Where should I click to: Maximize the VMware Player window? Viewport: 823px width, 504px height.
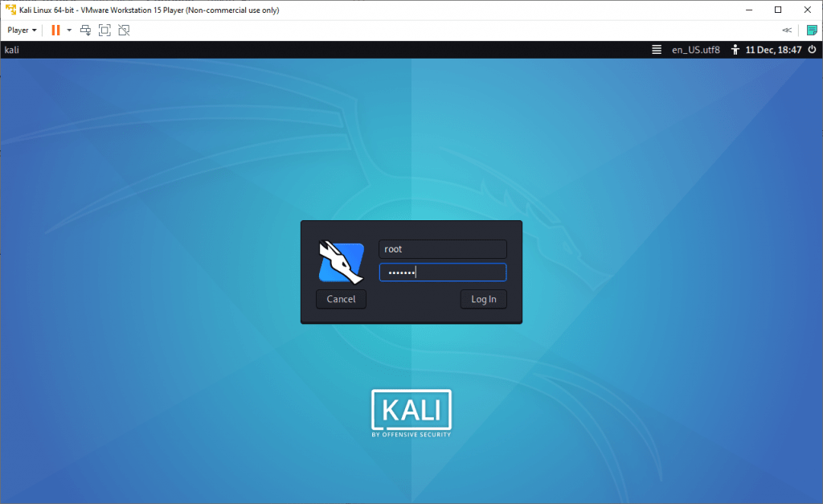[x=778, y=10]
